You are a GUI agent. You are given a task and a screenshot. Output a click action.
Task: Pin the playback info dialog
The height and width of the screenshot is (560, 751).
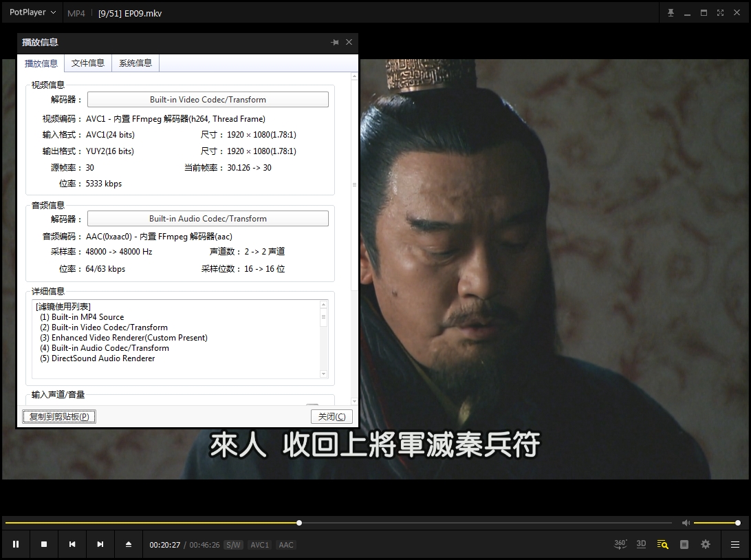tap(335, 42)
